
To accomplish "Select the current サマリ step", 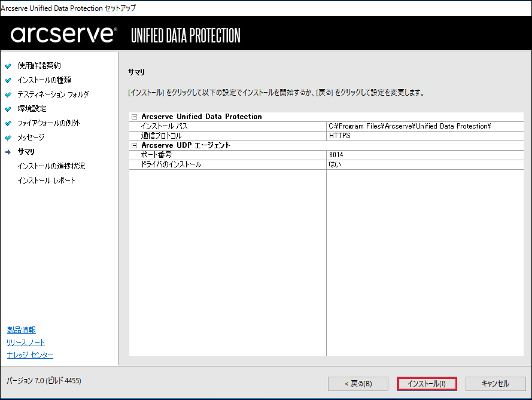I will click(26, 152).
